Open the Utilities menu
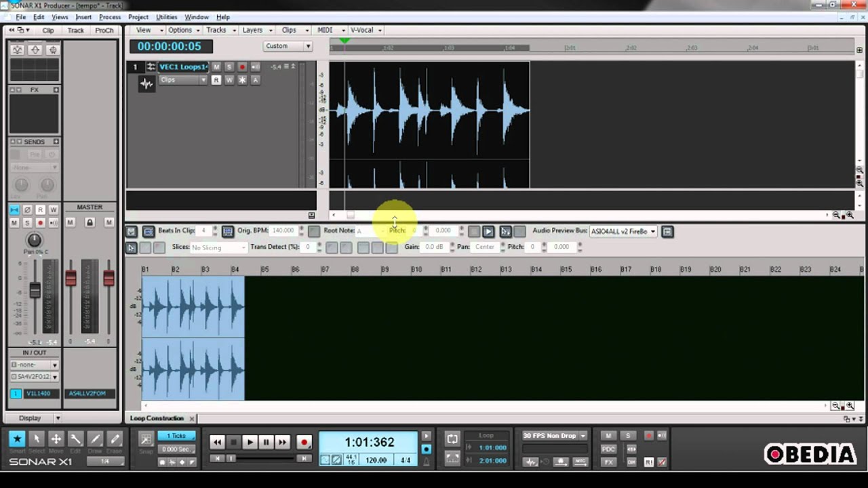 [x=166, y=17]
